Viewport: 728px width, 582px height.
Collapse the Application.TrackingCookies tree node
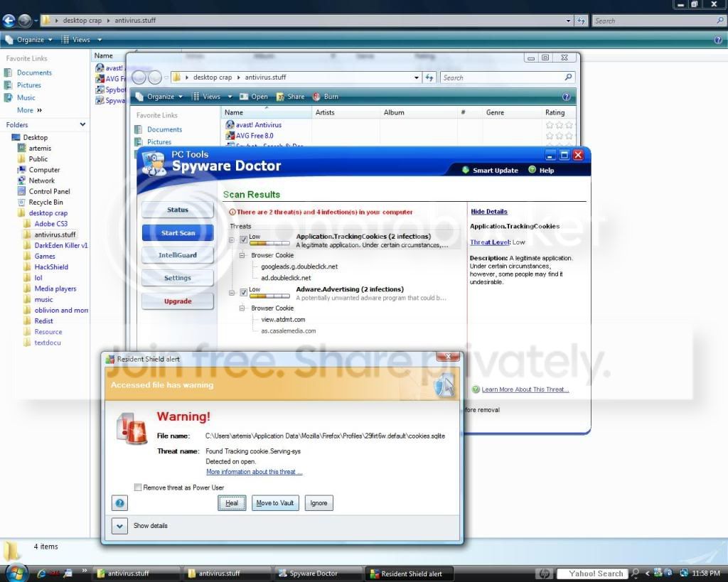click(x=232, y=239)
